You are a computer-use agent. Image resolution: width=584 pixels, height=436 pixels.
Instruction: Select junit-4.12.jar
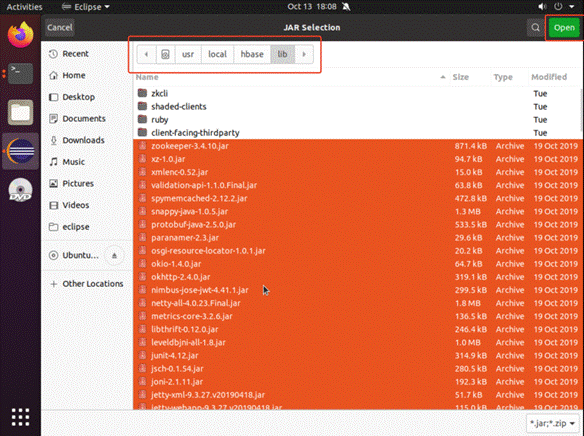click(357, 356)
